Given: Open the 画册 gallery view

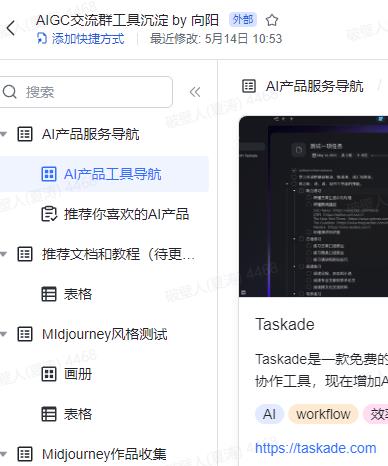Looking at the screenshot, I should coord(78,374).
